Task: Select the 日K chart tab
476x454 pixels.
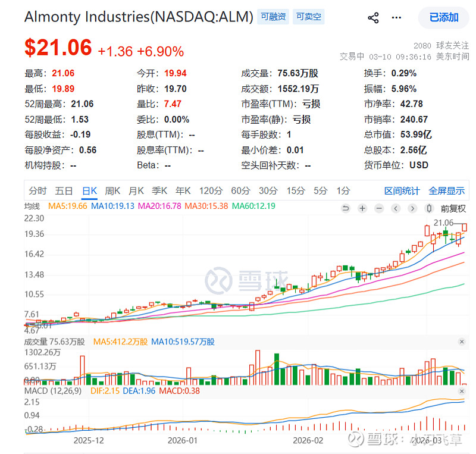Action: coord(90,191)
